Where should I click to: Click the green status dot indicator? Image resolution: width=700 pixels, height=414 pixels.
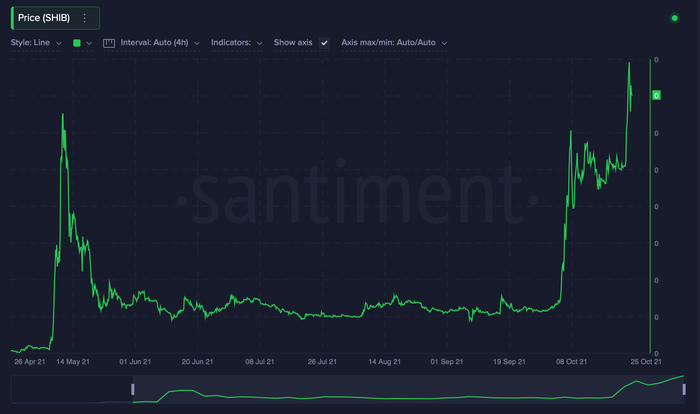[x=675, y=18]
